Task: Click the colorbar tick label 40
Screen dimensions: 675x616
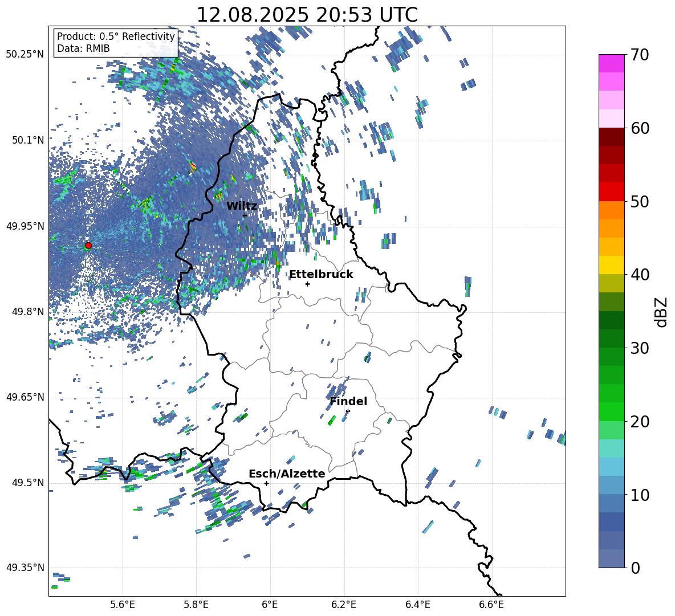Action: coord(640,275)
